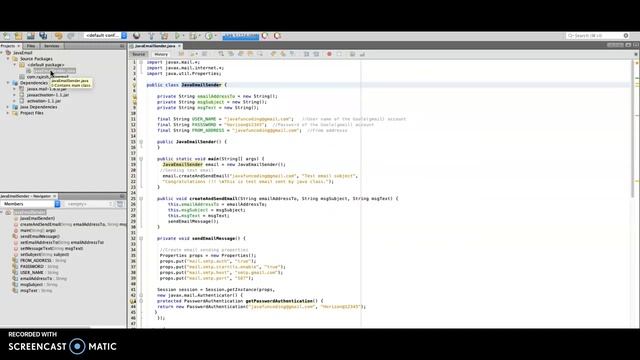Switch to the Files tab
Screen dimensions: 640x360
point(31,46)
